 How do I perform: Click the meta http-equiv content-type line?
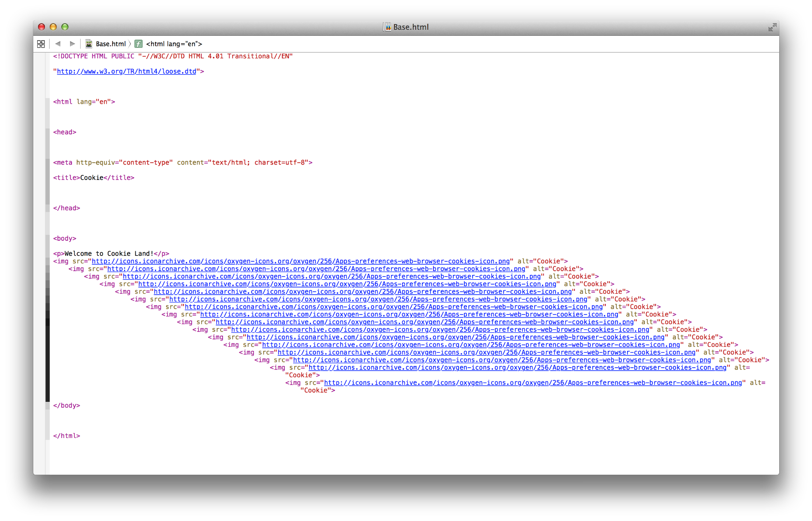click(x=182, y=163)
